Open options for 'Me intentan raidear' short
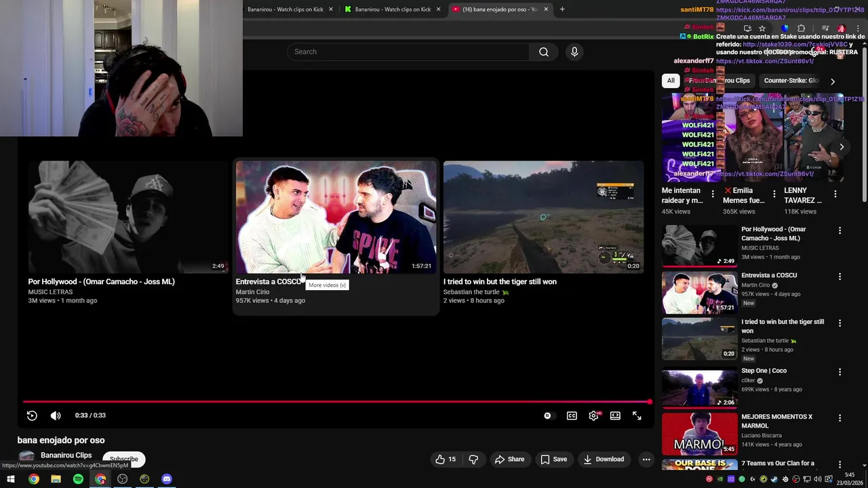868x488 pixels. coord(712,194)
